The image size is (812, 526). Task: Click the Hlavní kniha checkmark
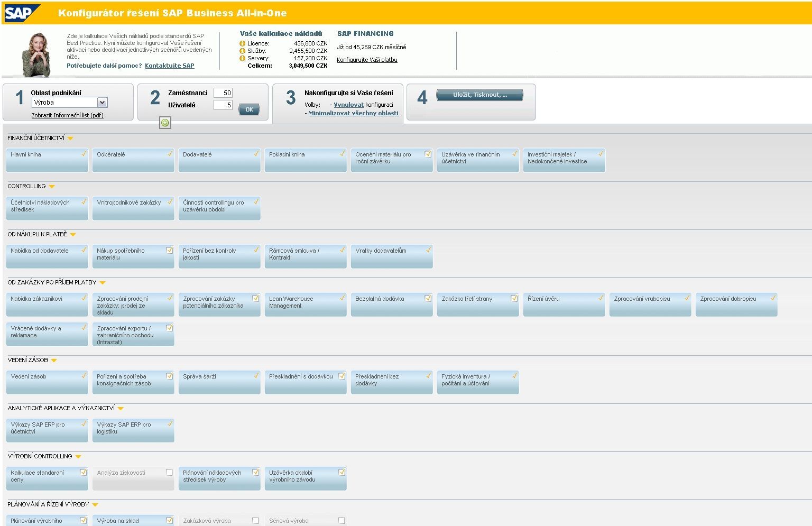click(84, 153)
